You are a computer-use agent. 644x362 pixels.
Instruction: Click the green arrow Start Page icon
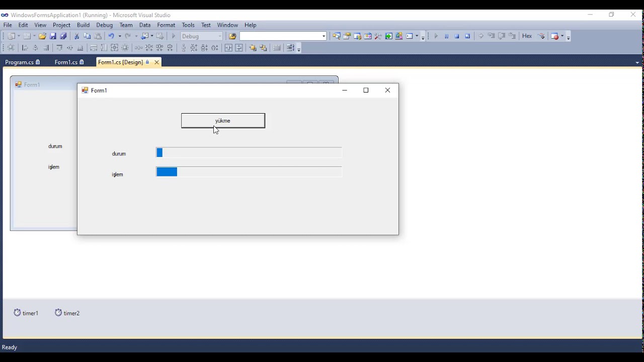389,36
